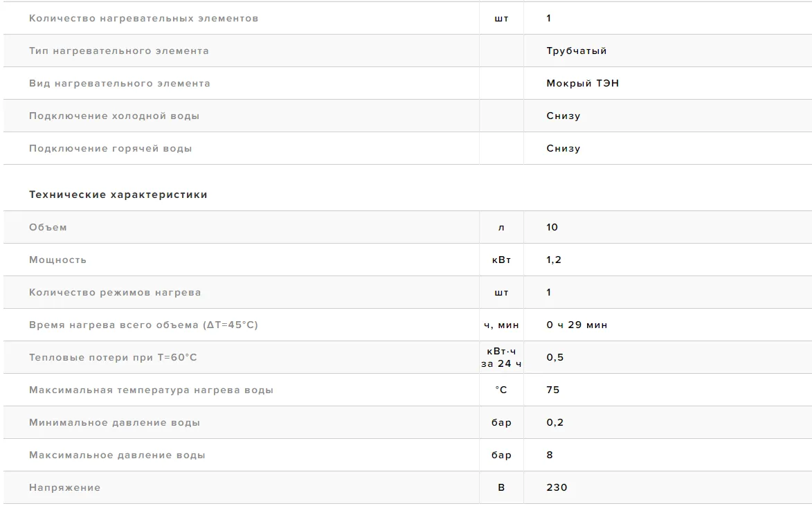Viewport: 812px width, 506px height.
Task: Click the 'Тепловые потери при T=60°C' label
Action: coord(113,358)
